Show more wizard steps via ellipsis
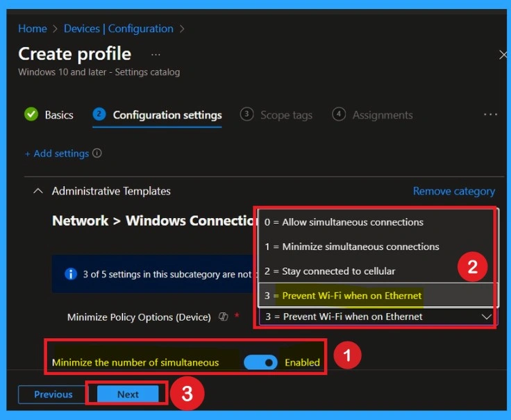This screenshot has height=420, width=511. [490, 115]
